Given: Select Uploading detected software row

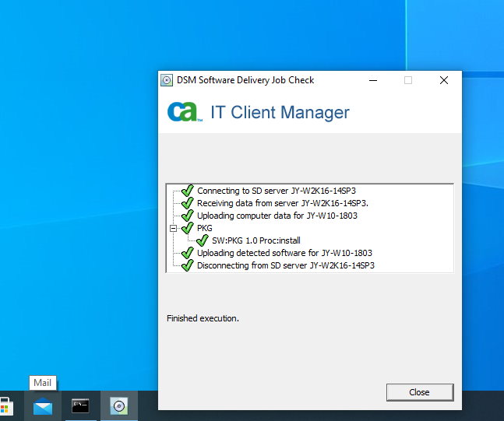Looking at the screenshot, I should coord(284,253).
